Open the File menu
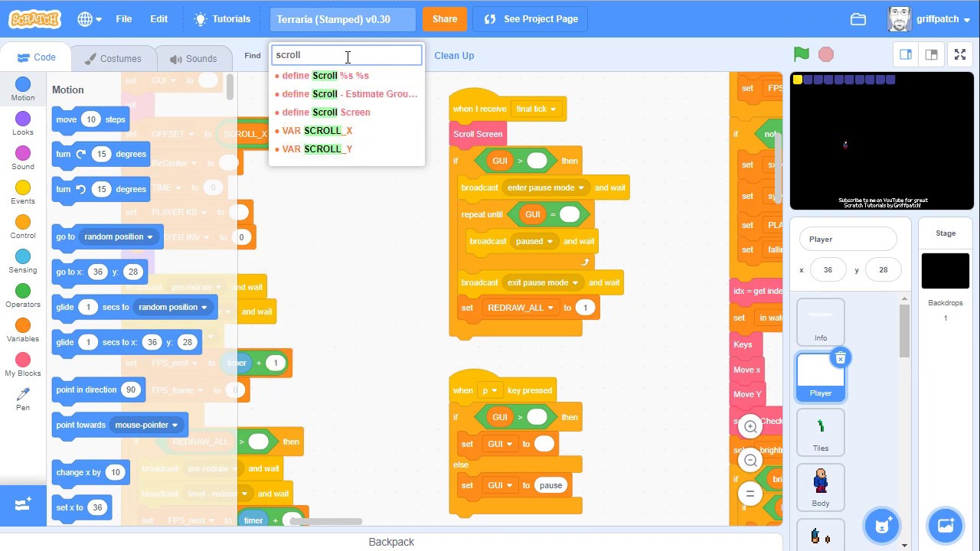Viewport: 980px width, 551px height. [123, 19]
